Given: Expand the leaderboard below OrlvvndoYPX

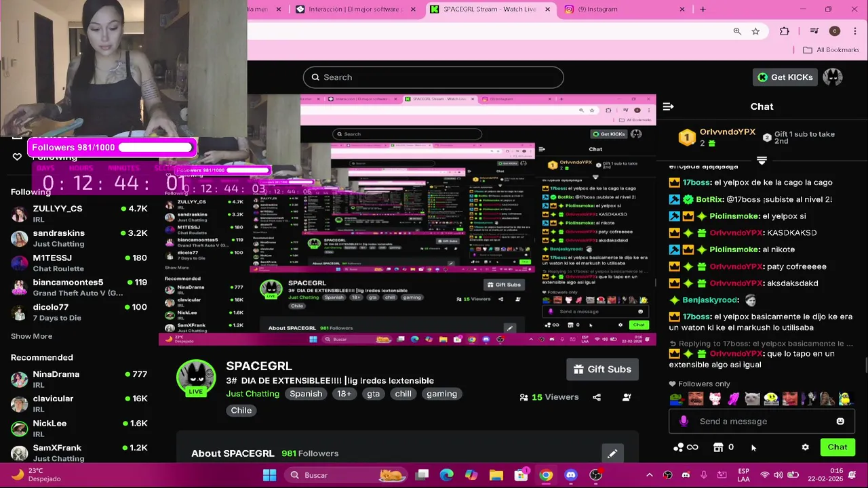Looking at the screenshot, I should tap(762, 161).
